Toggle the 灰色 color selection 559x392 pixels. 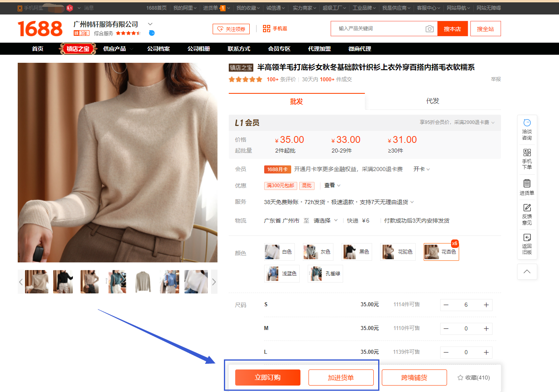318,252
